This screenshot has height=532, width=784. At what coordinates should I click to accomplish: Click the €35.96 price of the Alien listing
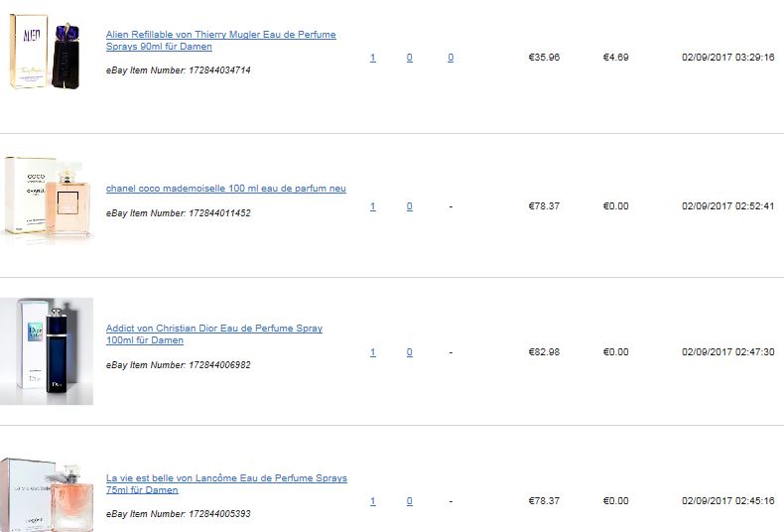[544, 57]
